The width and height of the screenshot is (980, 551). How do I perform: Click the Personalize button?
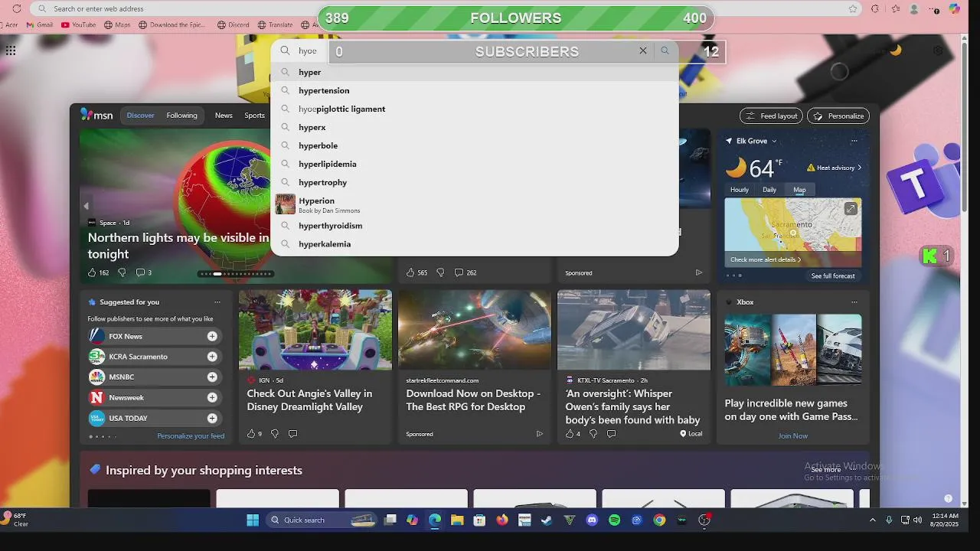coord(838,116)
